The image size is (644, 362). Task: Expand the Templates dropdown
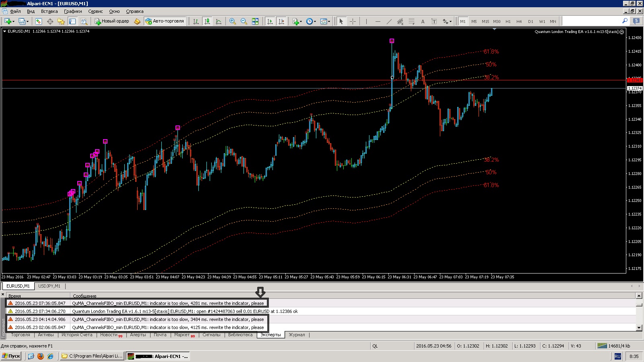pos(329,21)
